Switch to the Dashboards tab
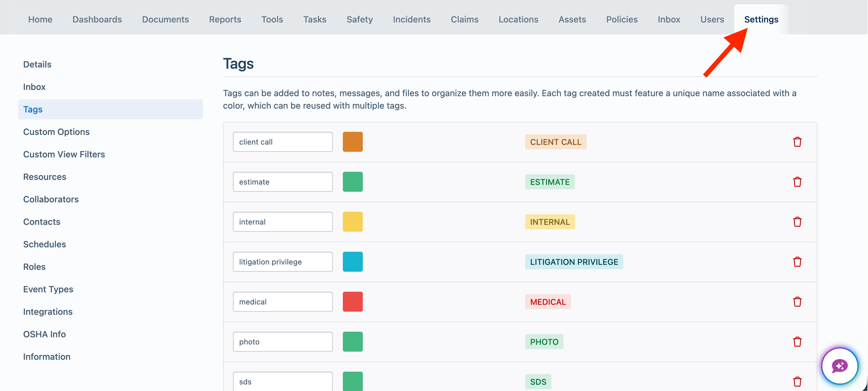 tap(97, 20)
